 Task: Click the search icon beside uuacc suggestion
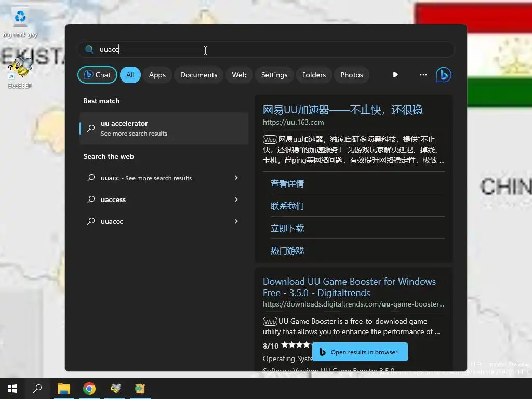point(91,178)
